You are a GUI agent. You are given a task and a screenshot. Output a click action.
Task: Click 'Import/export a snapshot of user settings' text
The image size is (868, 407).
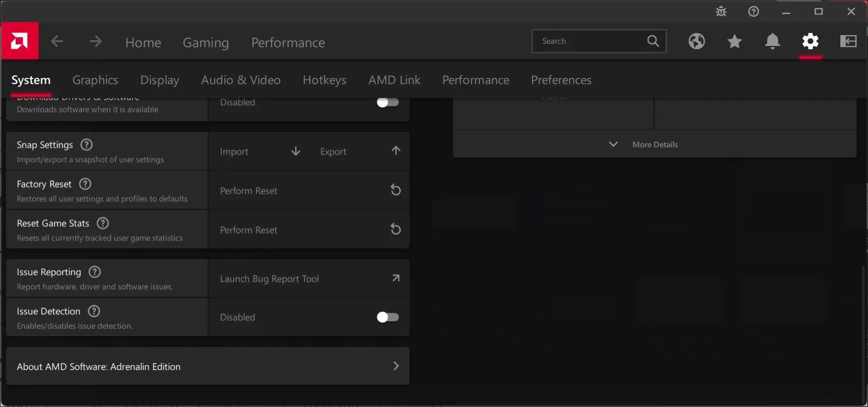tap(90, 160)
